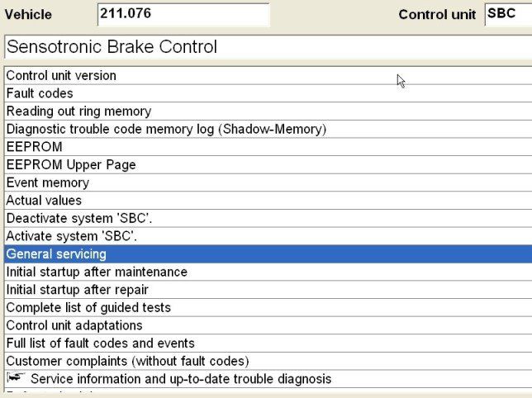Viewport: 532px width, 398px height.
Task: Select Customer complaints (without fault codes)
Action: pyautogui.click(x=127, y=361)
